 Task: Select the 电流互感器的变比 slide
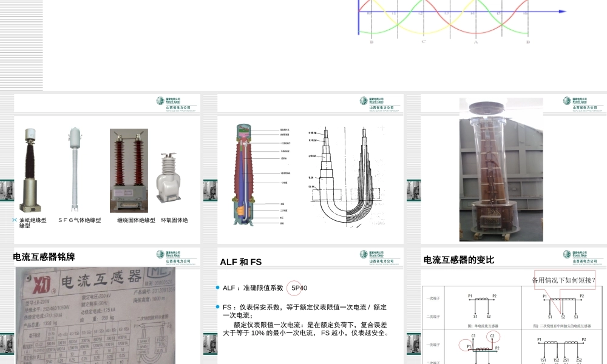507,306
